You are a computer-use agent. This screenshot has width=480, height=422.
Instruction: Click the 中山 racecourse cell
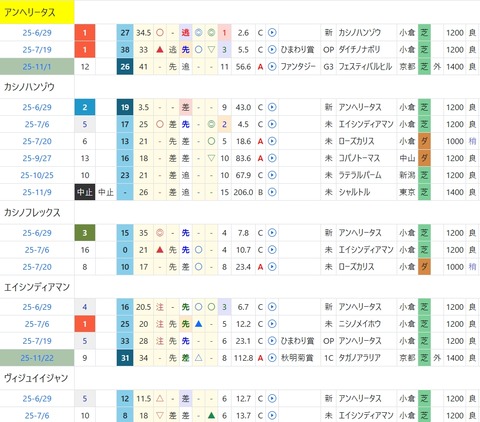pyautogui.click(x=407, y=158)
